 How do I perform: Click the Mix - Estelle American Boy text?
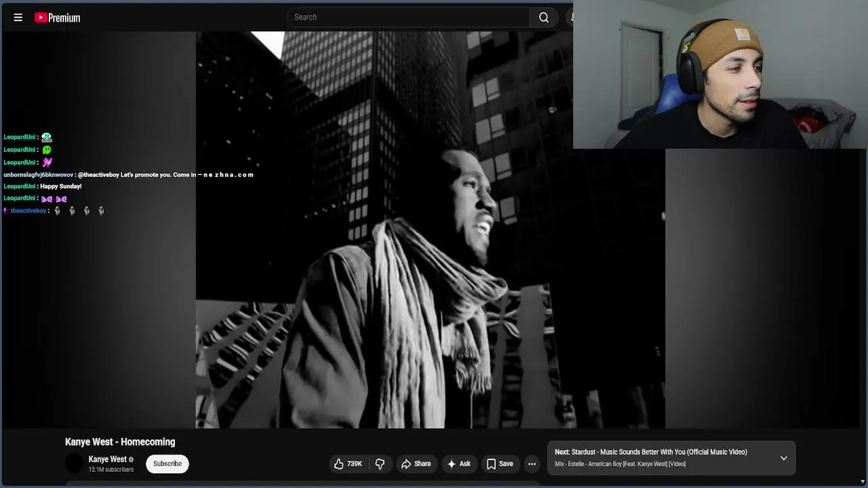[x=620, y=464]
